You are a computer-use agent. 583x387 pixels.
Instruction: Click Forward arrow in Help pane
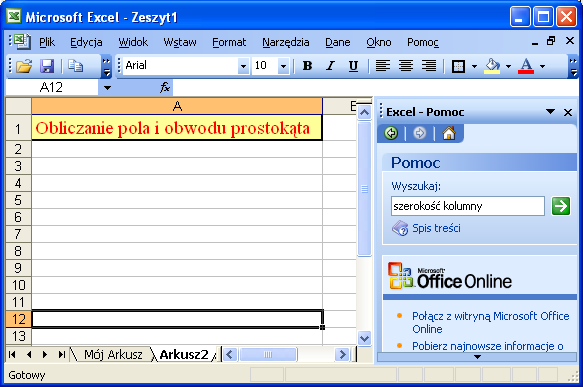tap(419, 133)
